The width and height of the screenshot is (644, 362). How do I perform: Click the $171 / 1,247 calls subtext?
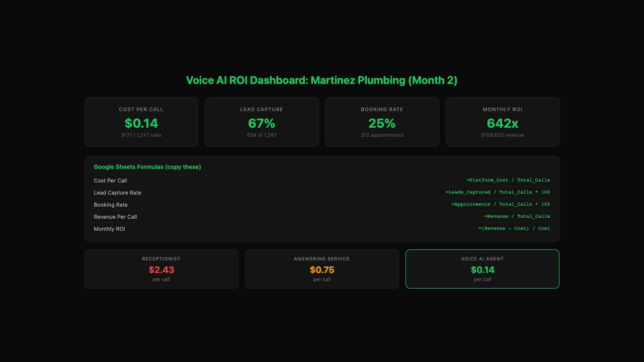point(141,135)
